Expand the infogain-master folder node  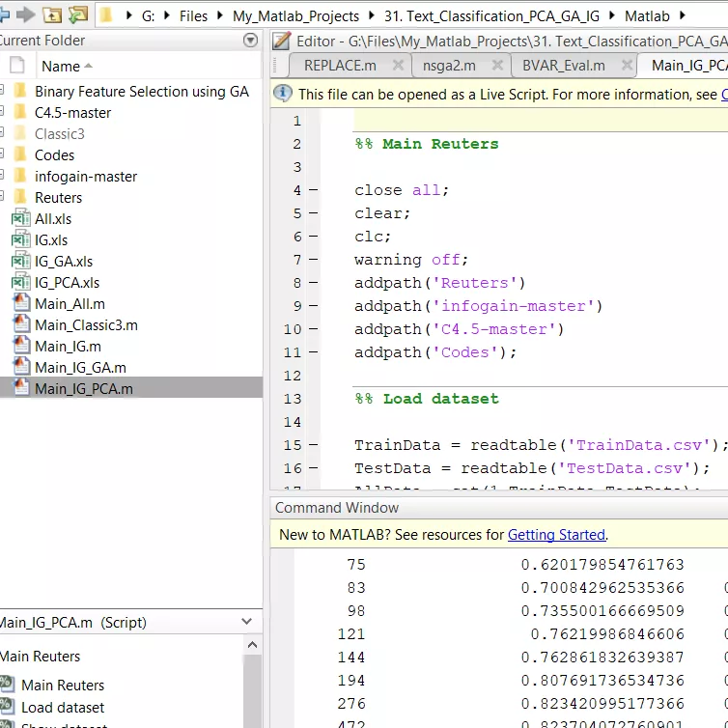(x=1, y=175)
